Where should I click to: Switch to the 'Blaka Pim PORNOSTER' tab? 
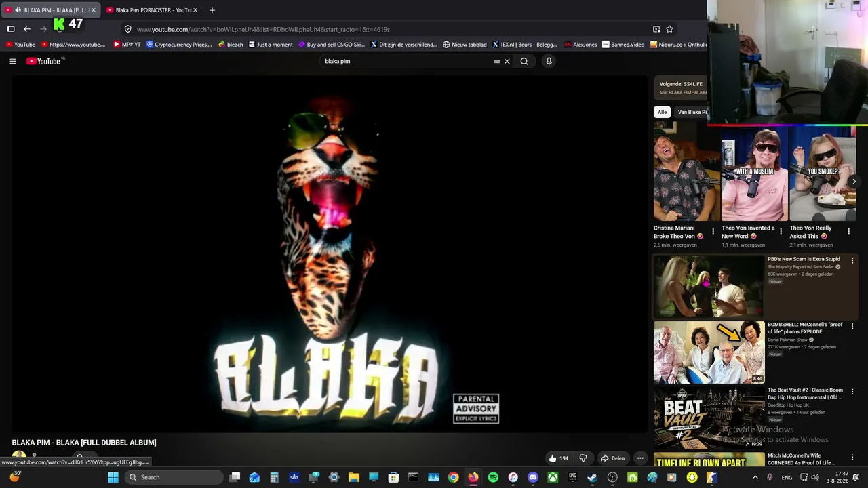[x=153, y=10]
